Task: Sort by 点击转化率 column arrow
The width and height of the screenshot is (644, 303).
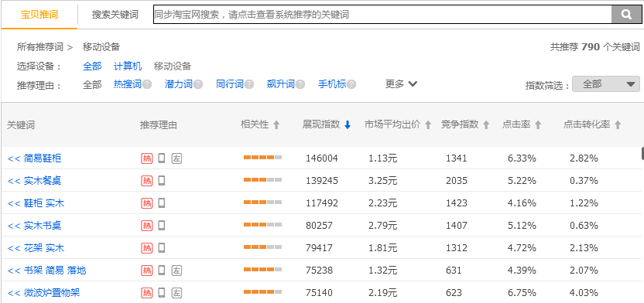Action: point(618,125)
